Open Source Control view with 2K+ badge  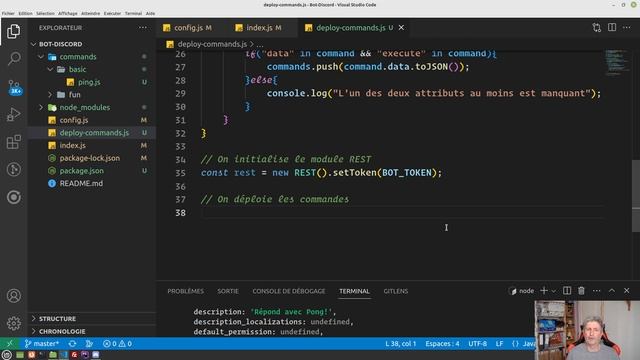click(13, 87)
